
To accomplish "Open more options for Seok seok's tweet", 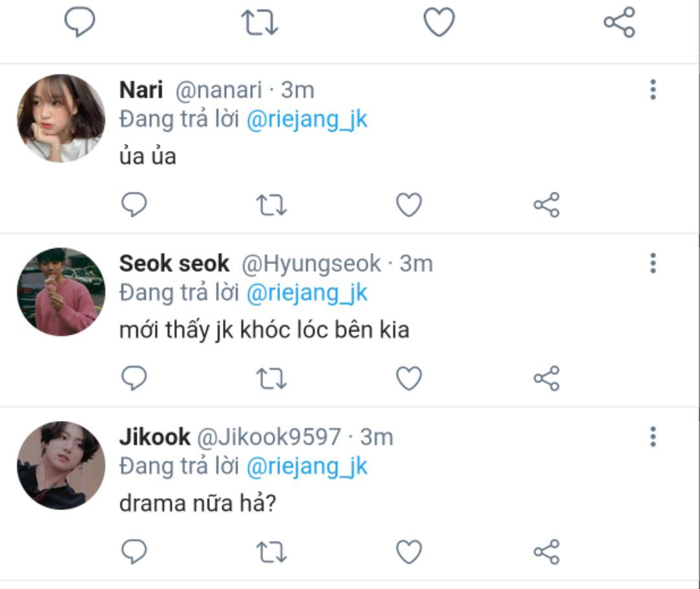I will pos(653,263).
